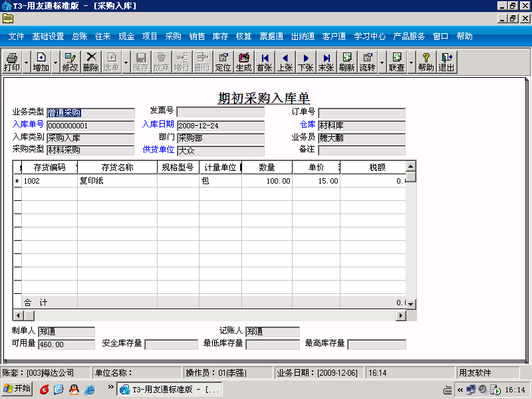Image resolution: width=532 pixels, height=399 pixels.
Task: Open the QQ penguin taskbar icon
Action: tap(74, 390)
